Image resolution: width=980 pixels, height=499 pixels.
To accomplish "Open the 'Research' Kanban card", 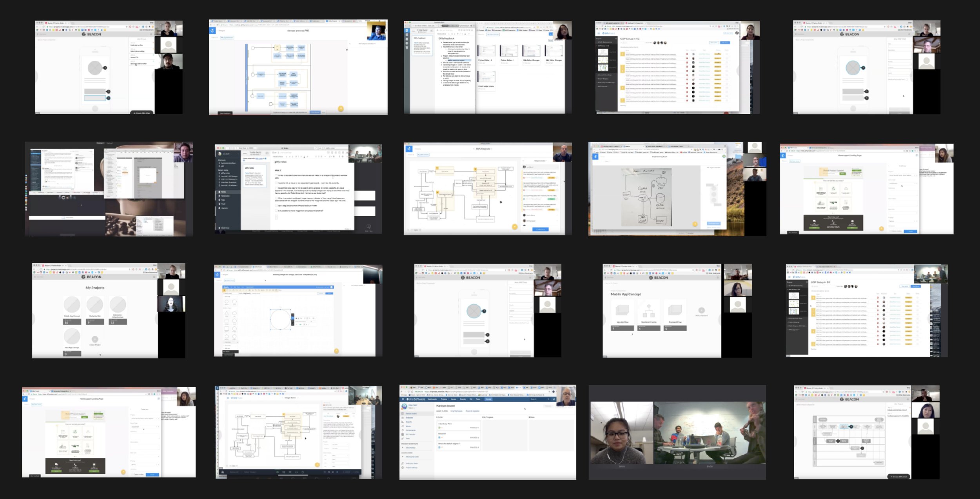I will 459,436.
